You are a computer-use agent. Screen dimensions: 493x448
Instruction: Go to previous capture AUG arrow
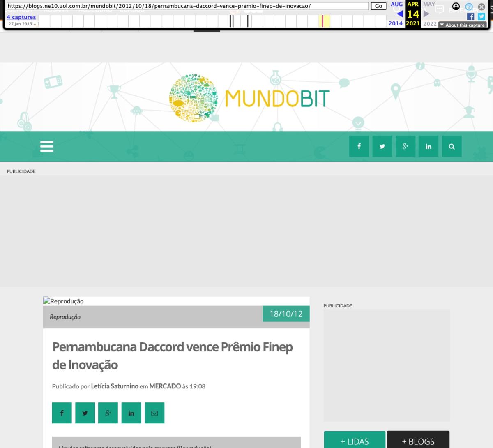(x=399, y=14)
